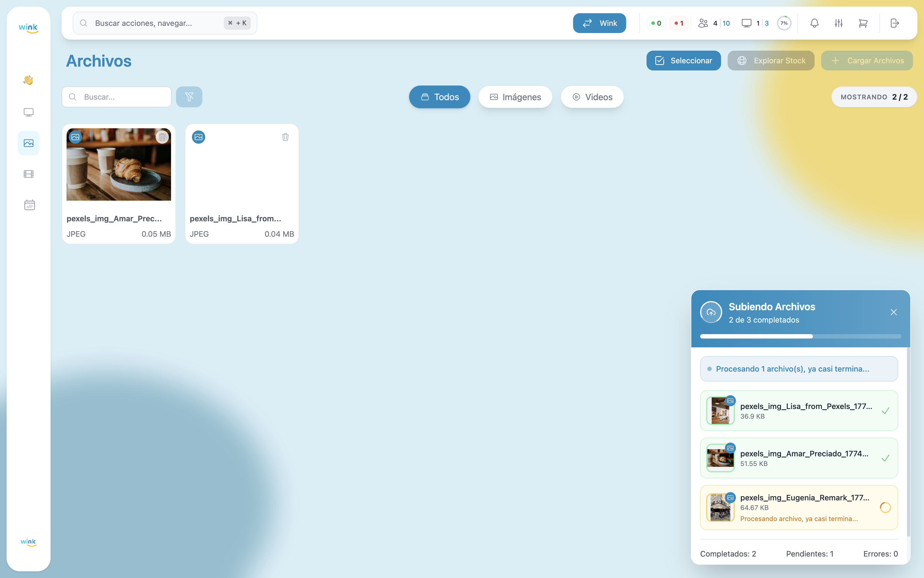Click the spinner on pexels_img_Eugenia_Remark upload row

pos(885,508)
